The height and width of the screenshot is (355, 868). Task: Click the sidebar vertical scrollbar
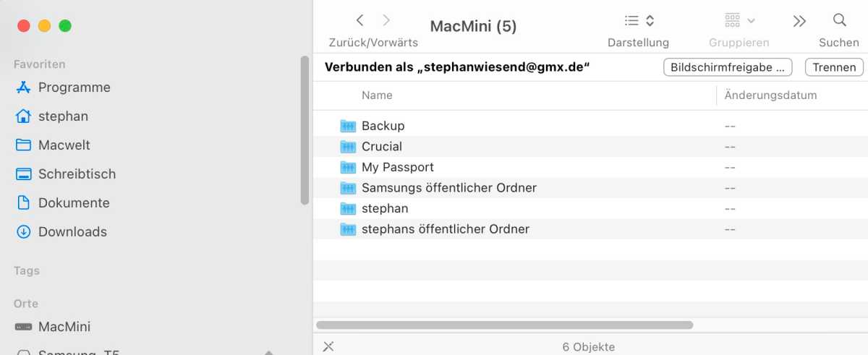(305, 130)
